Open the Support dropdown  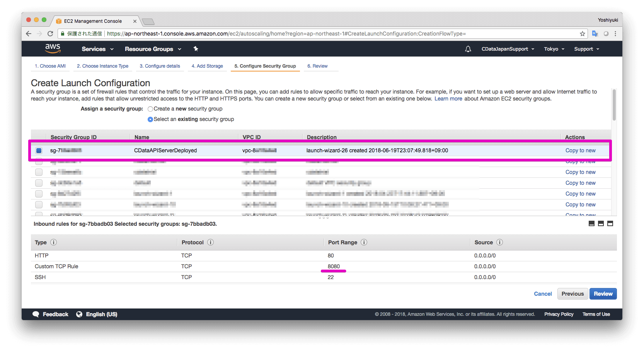coord(586,49)
